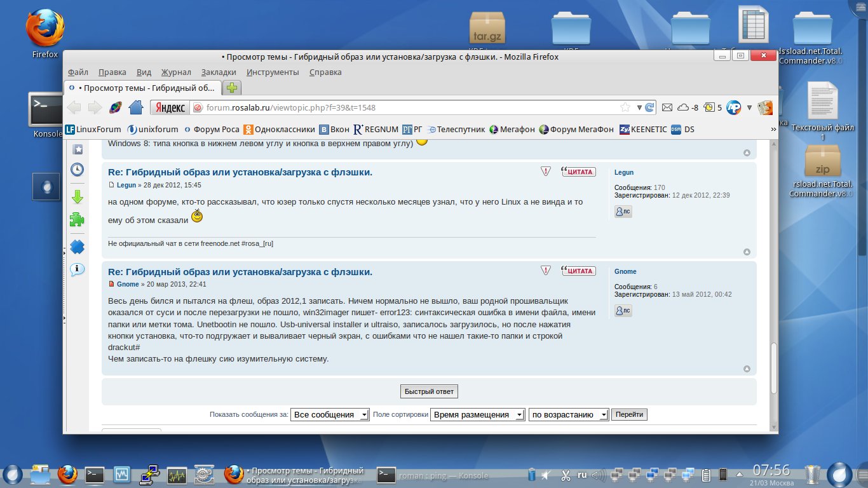Send private message to Legun via ЛС icon
This screenshot has width=868, height=488.
(x=623, y=212)
